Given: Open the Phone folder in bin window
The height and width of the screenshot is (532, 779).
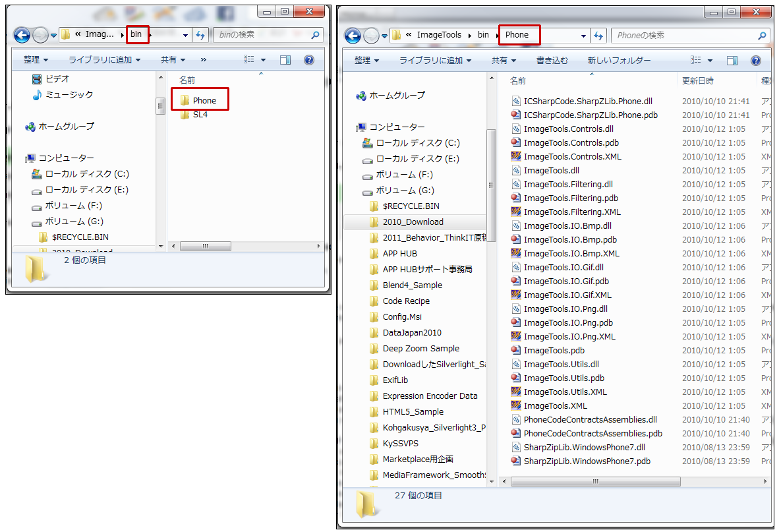Looking at the screenshot, I should point(199,100).
